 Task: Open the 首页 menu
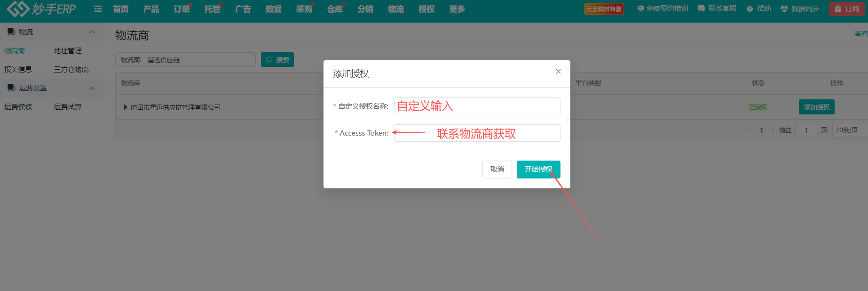[x=121, y=9]
